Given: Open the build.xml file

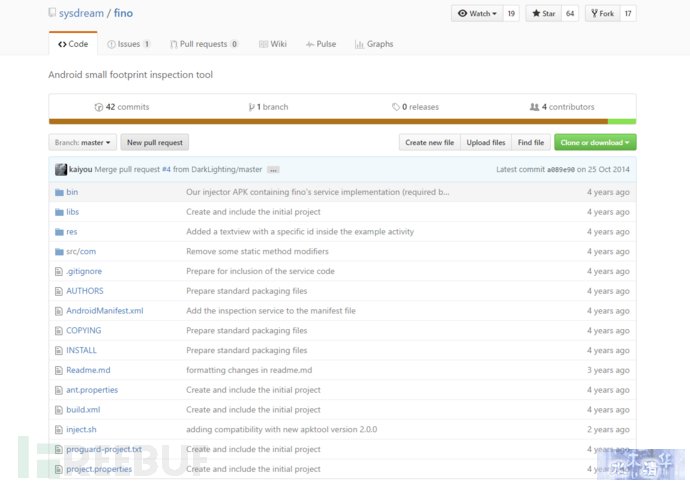Looking at the screenshot, I should (83, 410).
